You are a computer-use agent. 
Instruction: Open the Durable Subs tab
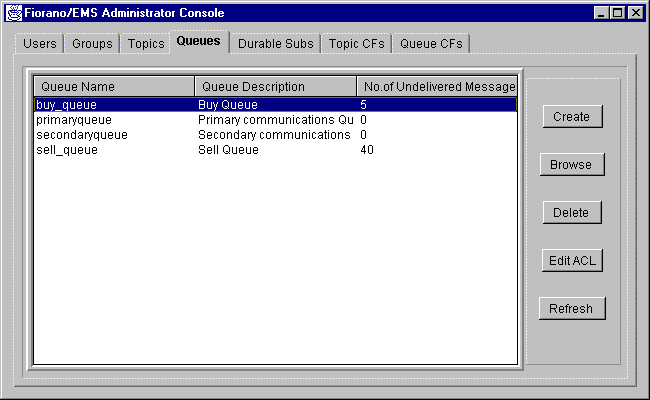click(276, 44)
